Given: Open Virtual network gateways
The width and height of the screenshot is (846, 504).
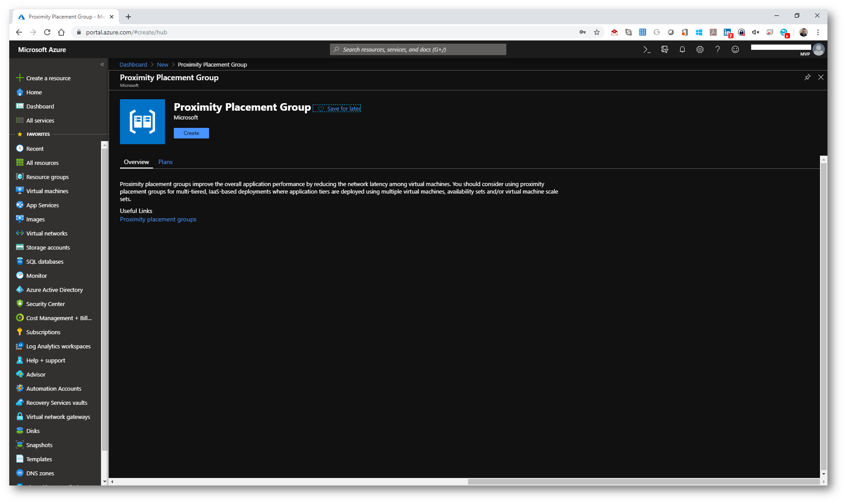Looking at the screenshot, I should (x=58, y=417).
